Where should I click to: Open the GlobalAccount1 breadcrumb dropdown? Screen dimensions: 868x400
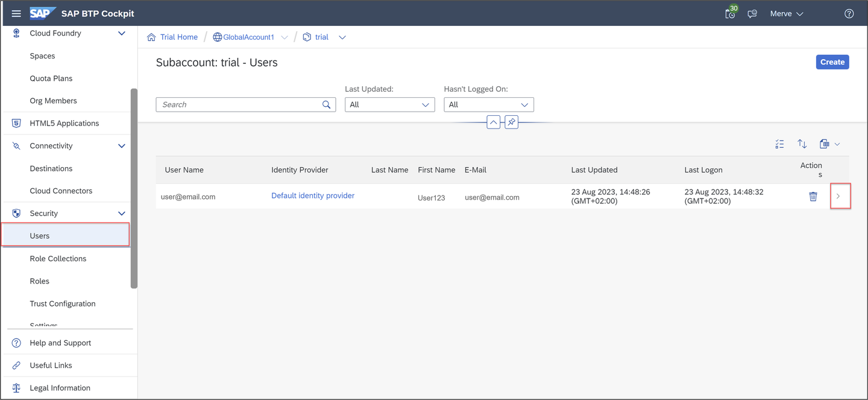tap(285, 37)
